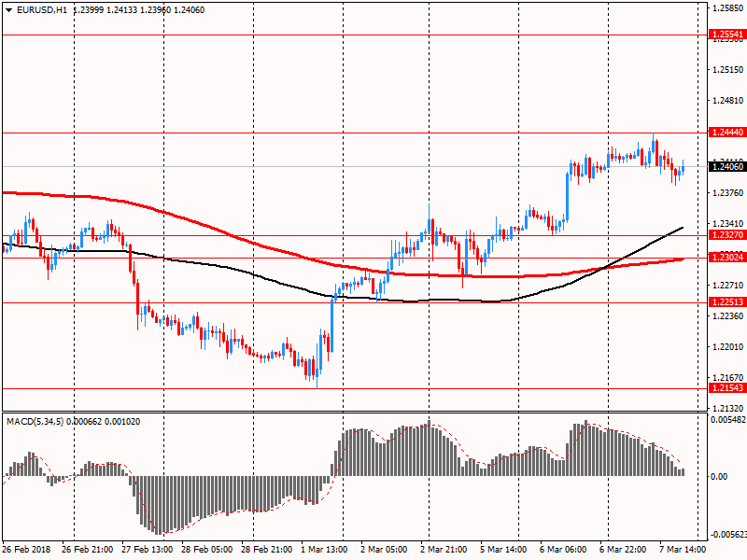Screen dimensions: 747x560
Task: Click the time axis label 26 Feb 2018
Action: tap(26, 550)
